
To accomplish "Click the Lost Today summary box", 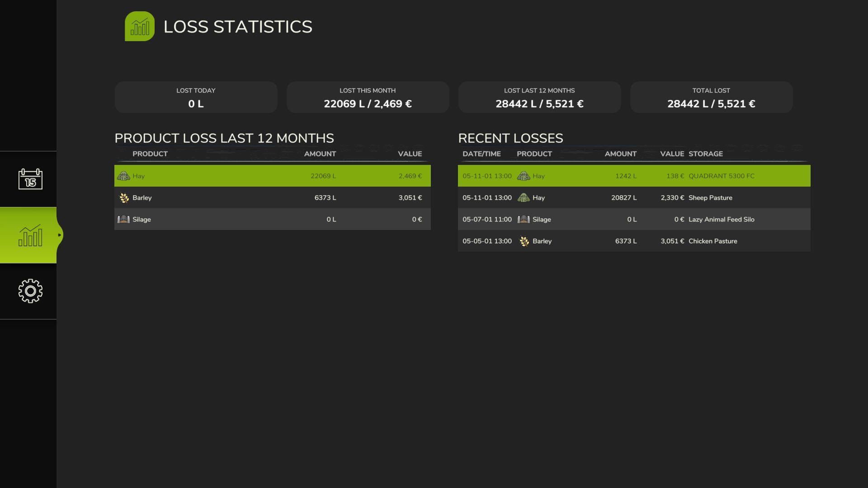I will 196,97.
